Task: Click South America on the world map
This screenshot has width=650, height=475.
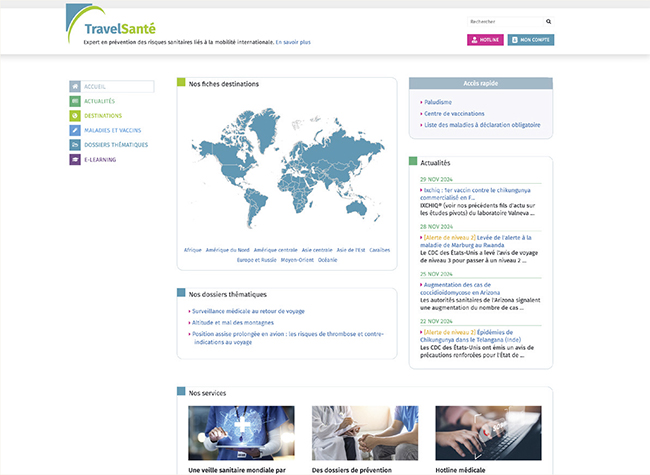Action: 254,205
